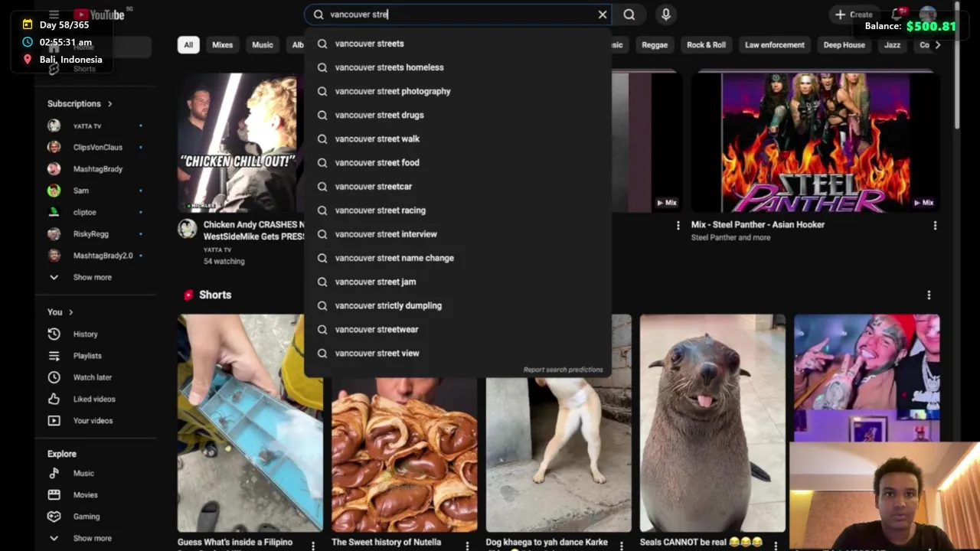The image size is (980, 551).
Task: Select suggestion 'vancouver streetcar'
Action: click(458, 186)
